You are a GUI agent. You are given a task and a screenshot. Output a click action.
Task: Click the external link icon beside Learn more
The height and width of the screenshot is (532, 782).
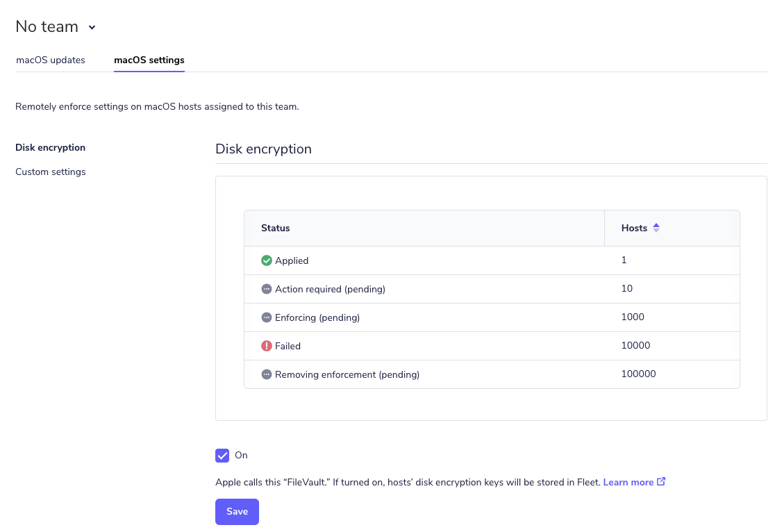pyautogui.click(x=660, y=481)
